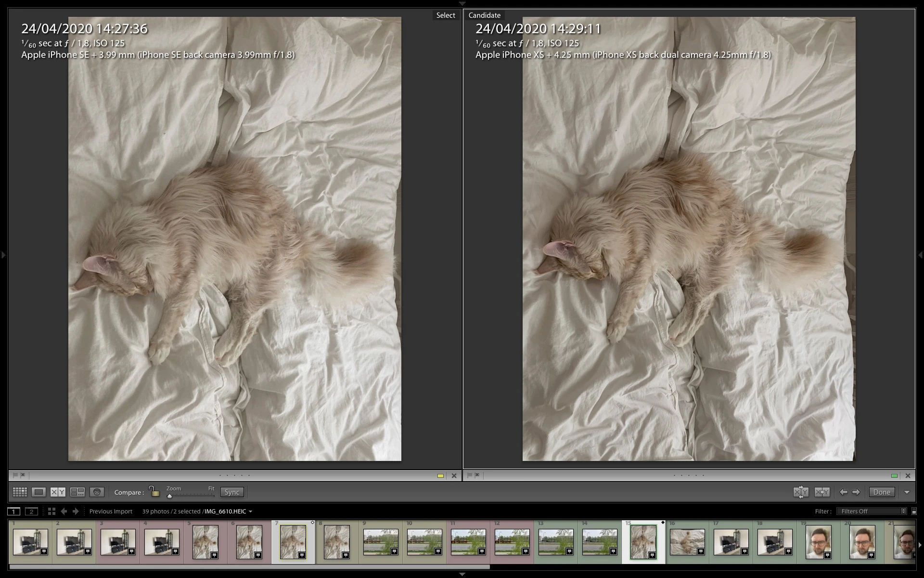Click the filmstrip grid shortcut icon
The height and width of the screenshot is (578, 924).
tap(51, 511)
